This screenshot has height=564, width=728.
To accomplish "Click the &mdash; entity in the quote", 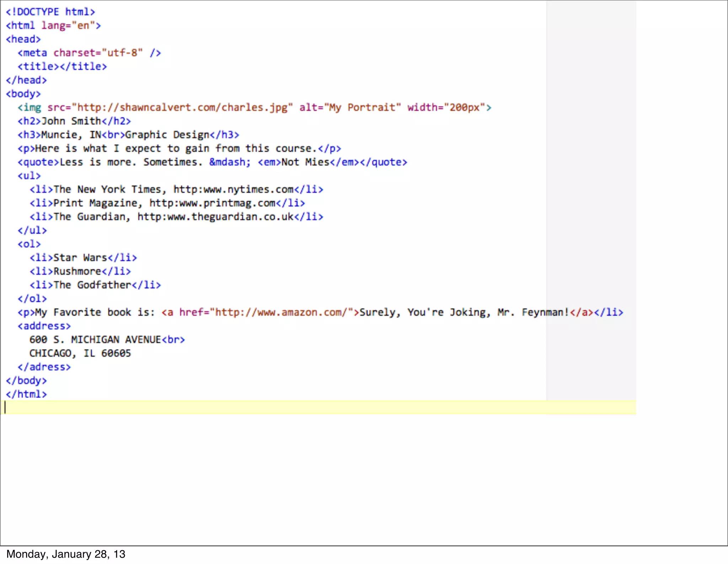I will coord(230,162).
